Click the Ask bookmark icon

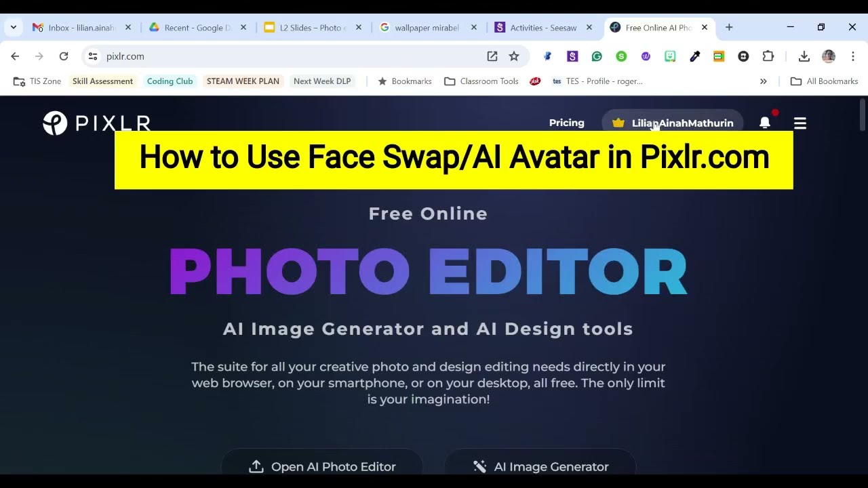pyautogui.click(x=535, y=81)
